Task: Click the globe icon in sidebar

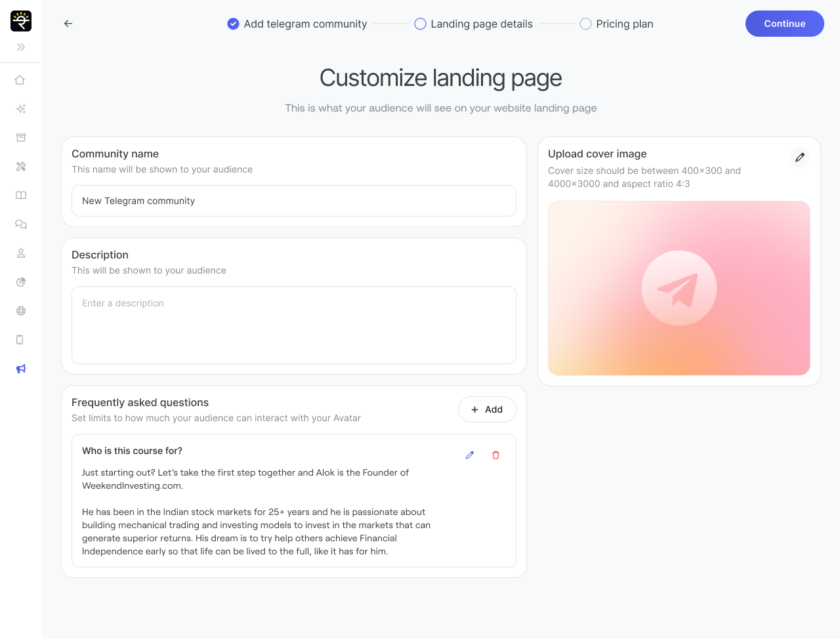Action: pyautogui.click(x=20, y=311)
